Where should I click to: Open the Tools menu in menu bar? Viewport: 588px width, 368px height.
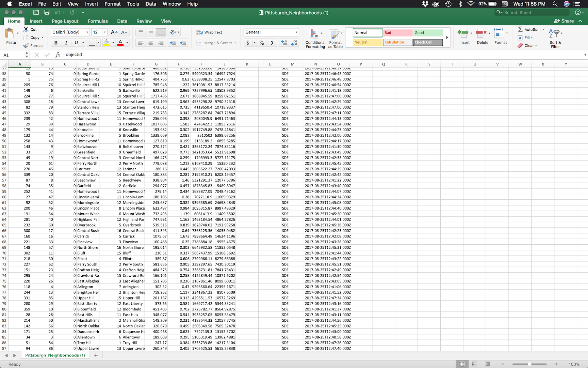tap(133, 4)
